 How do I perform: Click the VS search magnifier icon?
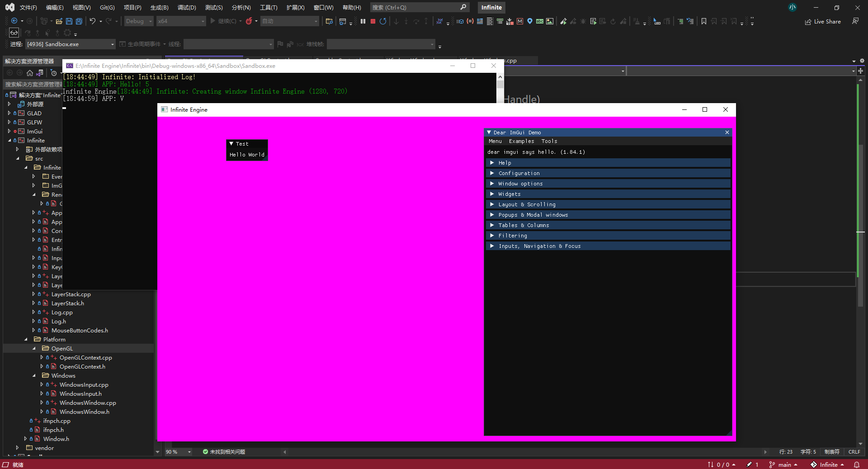(463, 7)
